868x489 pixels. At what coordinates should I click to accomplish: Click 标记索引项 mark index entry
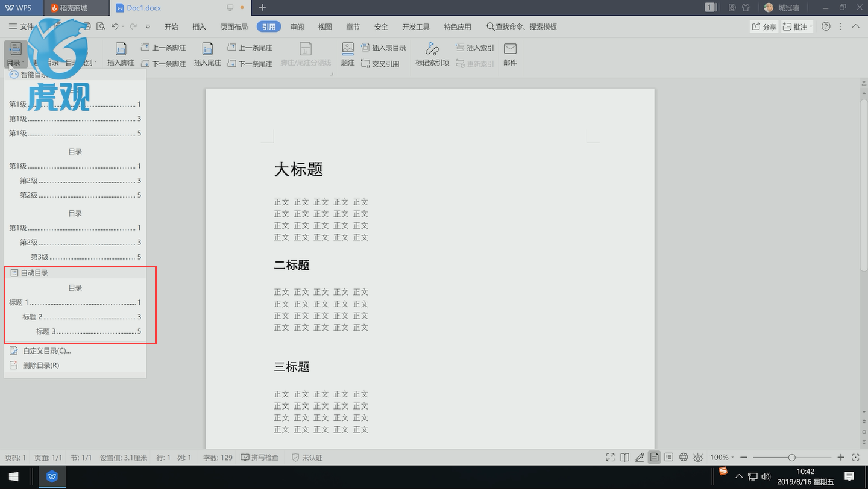[x=432, y=54]
